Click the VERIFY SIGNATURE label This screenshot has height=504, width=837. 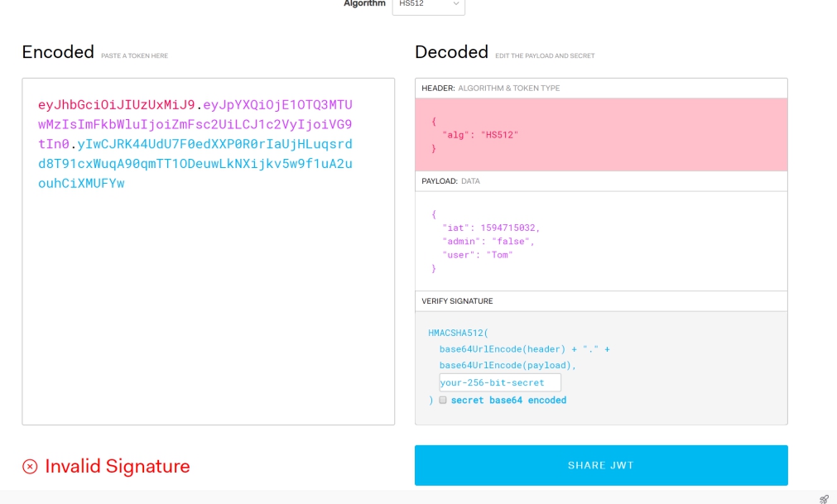pos(457,300)
